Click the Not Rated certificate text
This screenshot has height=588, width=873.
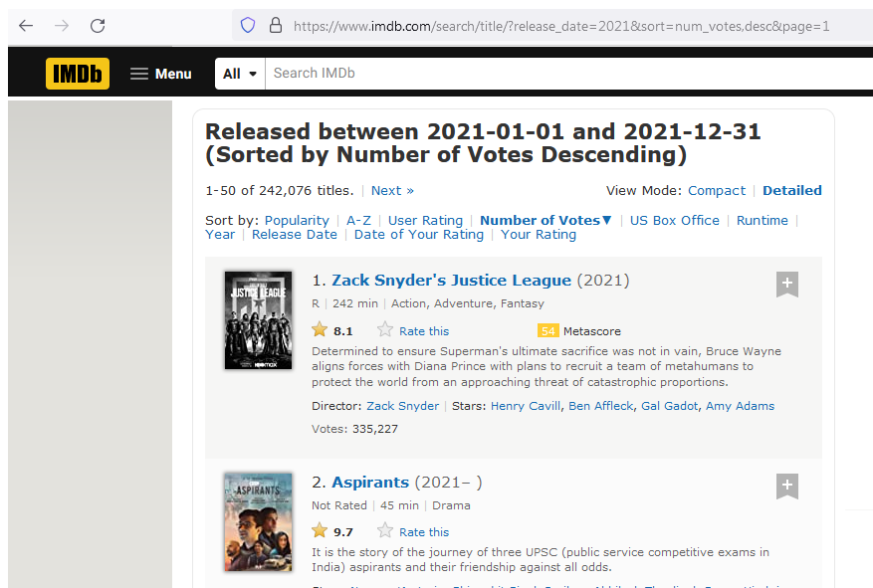[x=339, y=505]
